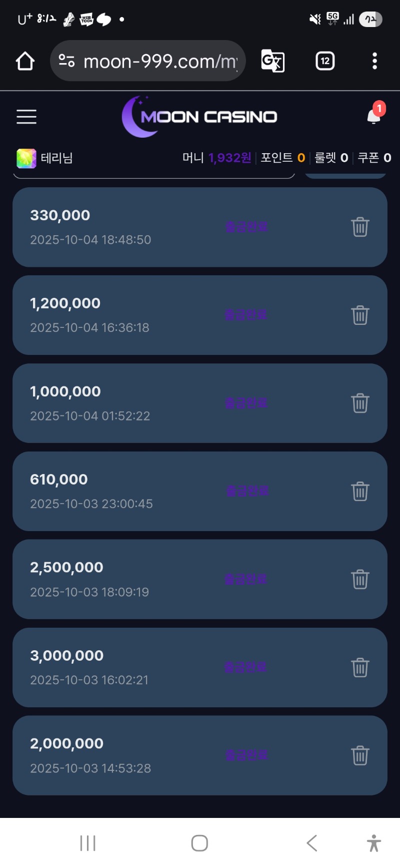The image size is (400, 868).
Task: Open browser home page
Action: point(25,61)
